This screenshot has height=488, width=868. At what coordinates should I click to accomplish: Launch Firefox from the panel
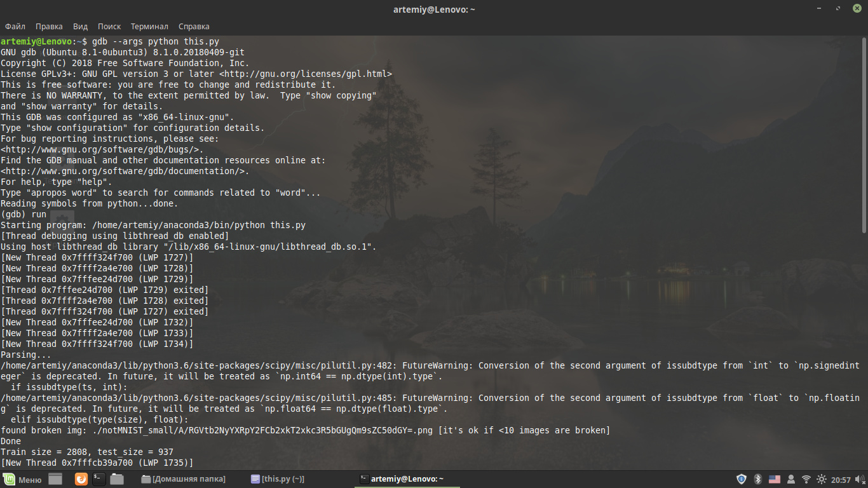pos(81,479)
